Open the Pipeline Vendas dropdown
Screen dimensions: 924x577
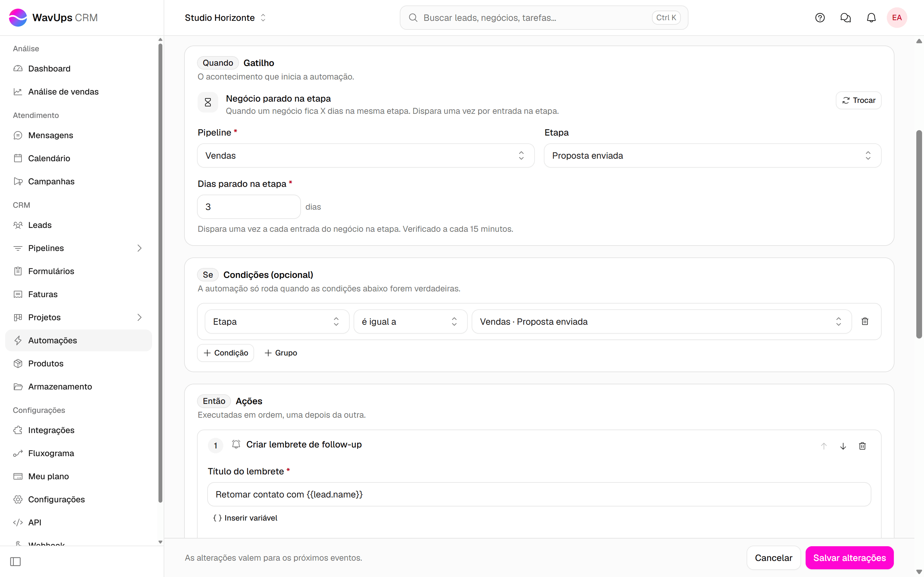coord(365,155)
